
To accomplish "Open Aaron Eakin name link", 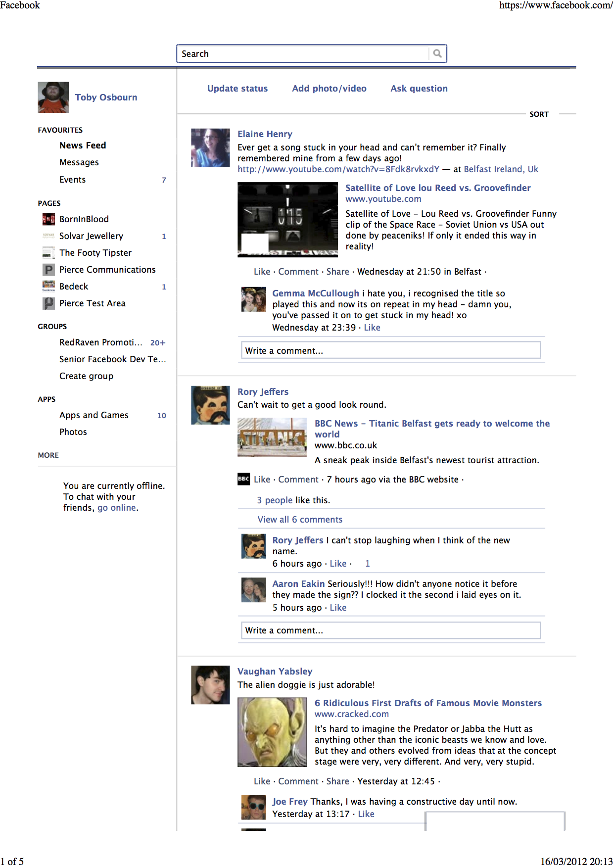I will 298,584.
